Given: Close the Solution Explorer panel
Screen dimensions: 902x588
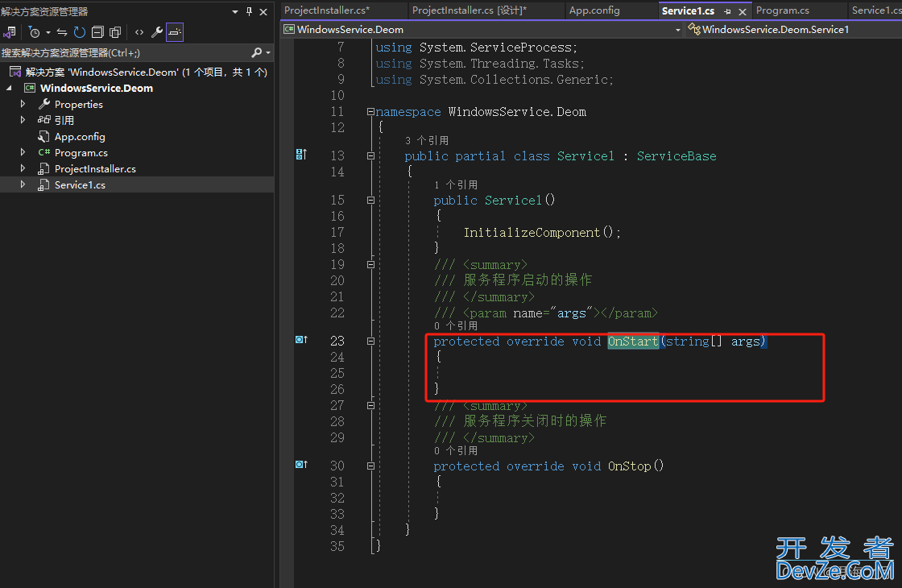Looking at the screenshot, I should (x=263, y=11).
